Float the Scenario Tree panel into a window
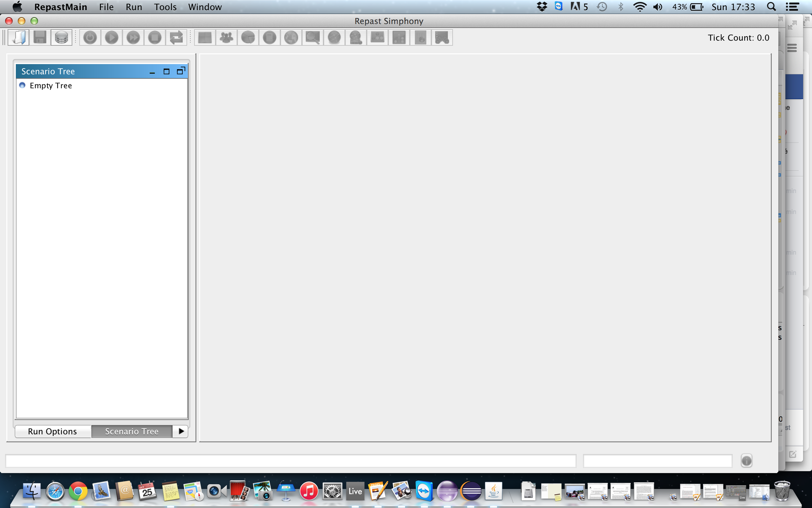 [181, 71]
